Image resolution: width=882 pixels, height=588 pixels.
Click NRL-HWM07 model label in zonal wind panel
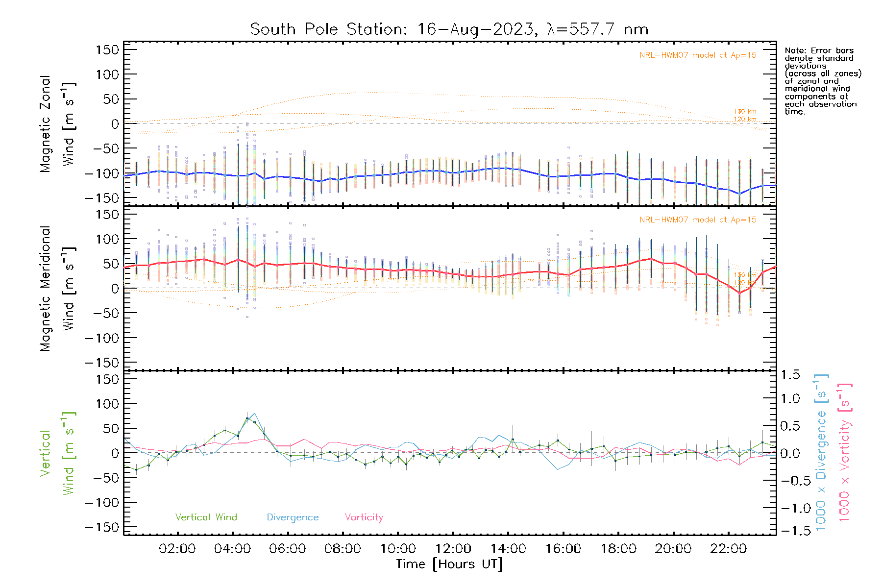[698, 55]
